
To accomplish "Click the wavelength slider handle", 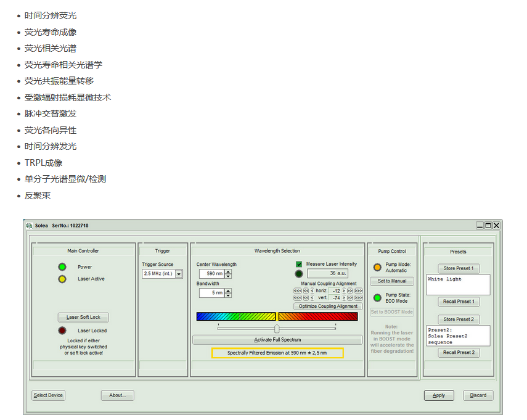I will point(277,329).
